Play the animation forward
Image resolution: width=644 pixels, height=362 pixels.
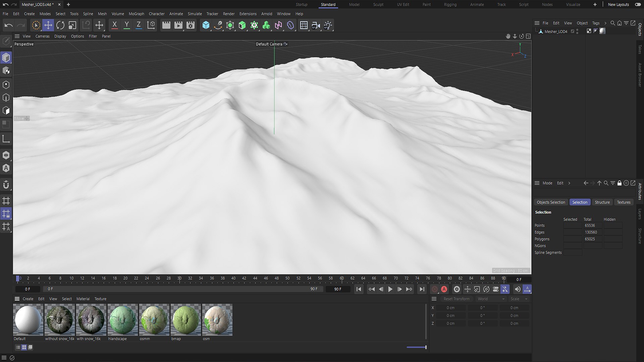390,289
